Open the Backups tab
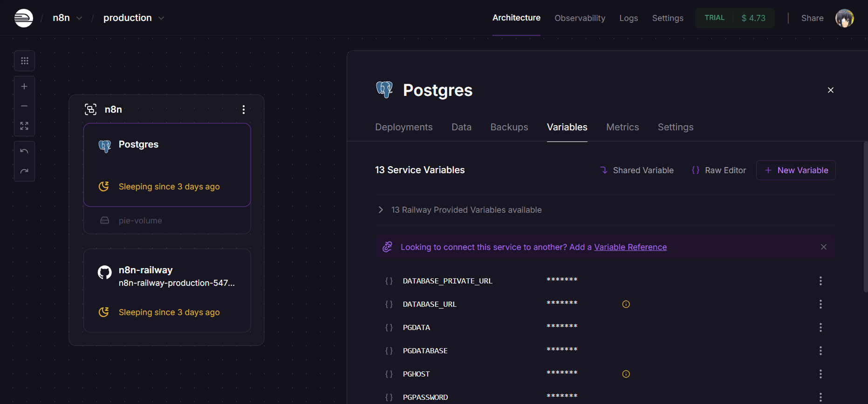The height and width of the screenshot is (404, 868). pos(509,127)
